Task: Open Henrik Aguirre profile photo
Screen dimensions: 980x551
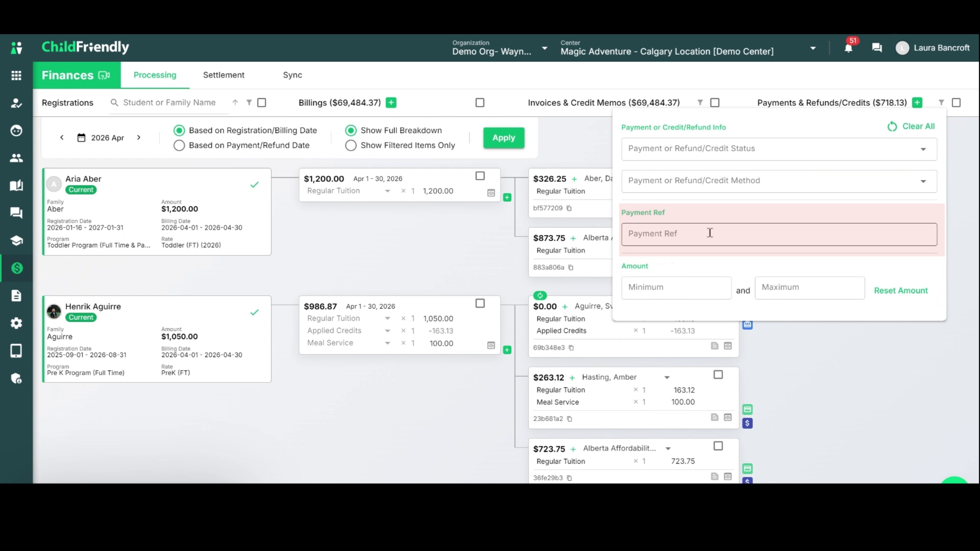Action: (54, 311)
